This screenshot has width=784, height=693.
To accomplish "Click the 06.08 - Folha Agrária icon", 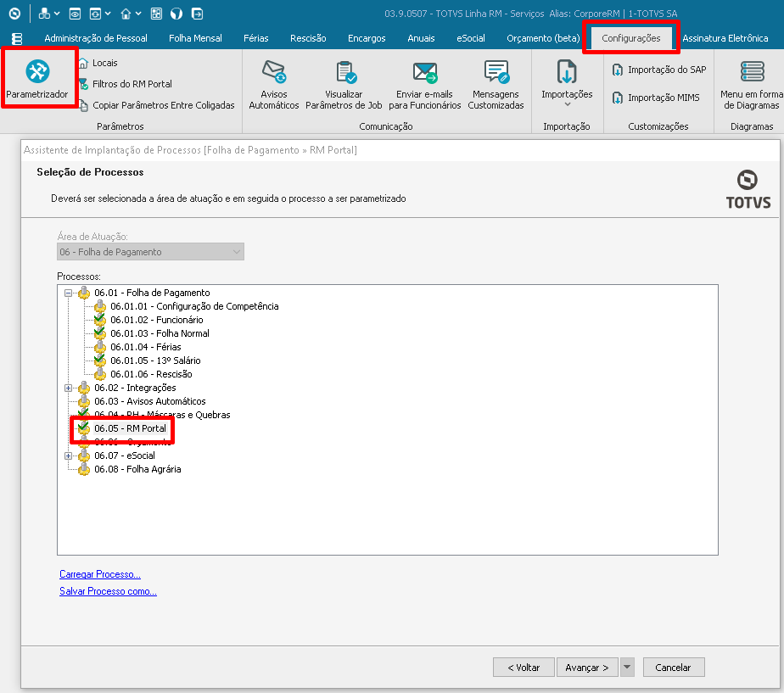I will (x=84, y=469).
